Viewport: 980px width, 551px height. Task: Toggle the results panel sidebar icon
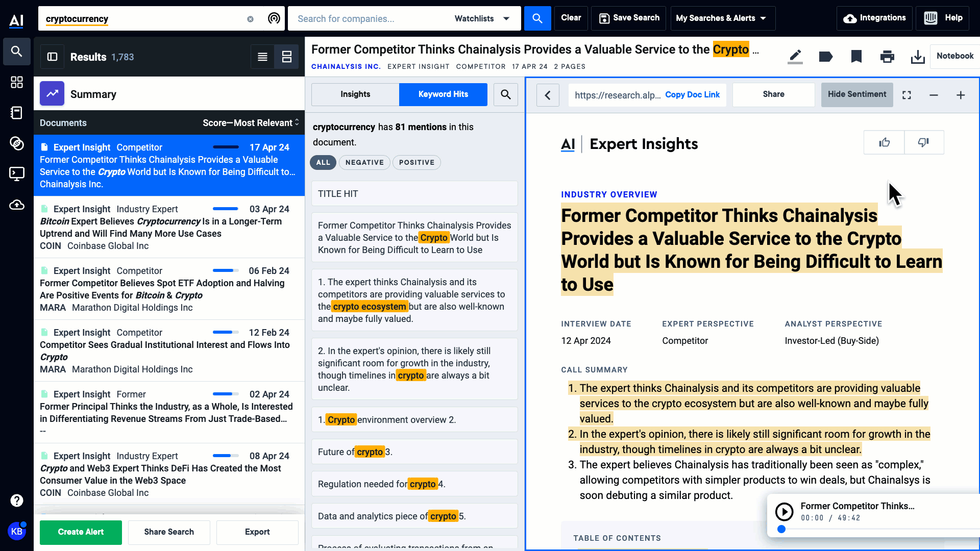53,57
